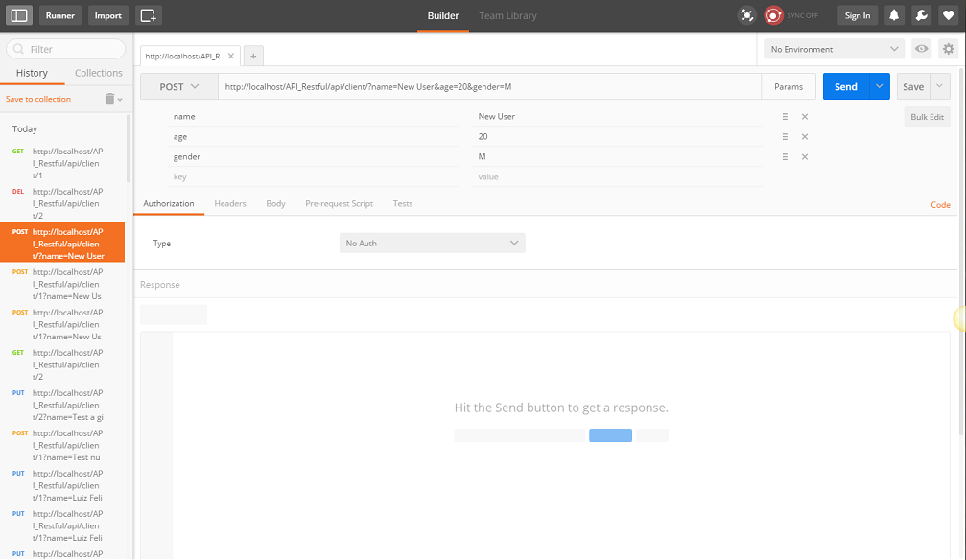Edit the age value 20 field
This screenshot has height=560, width=966.
[618, 137]
